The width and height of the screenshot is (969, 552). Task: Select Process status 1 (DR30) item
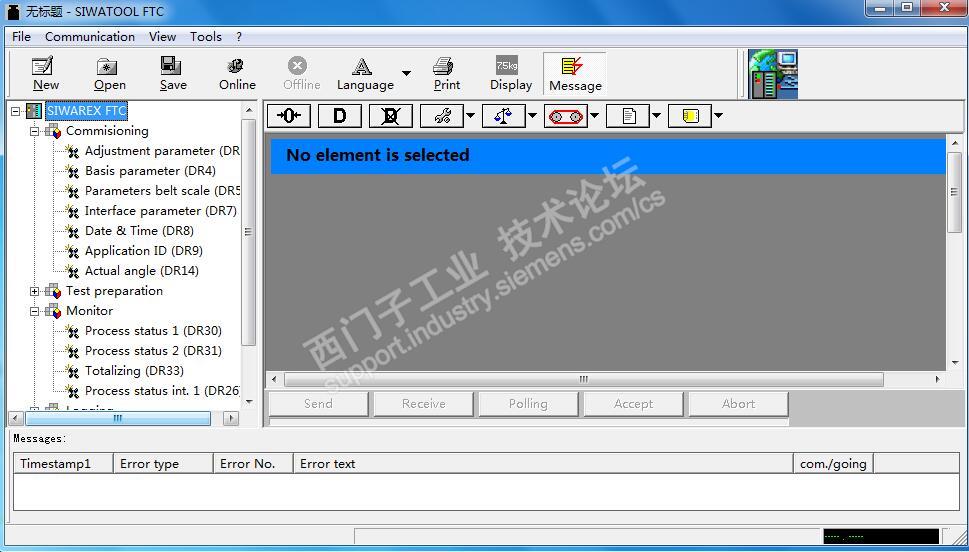coord(153,331)
